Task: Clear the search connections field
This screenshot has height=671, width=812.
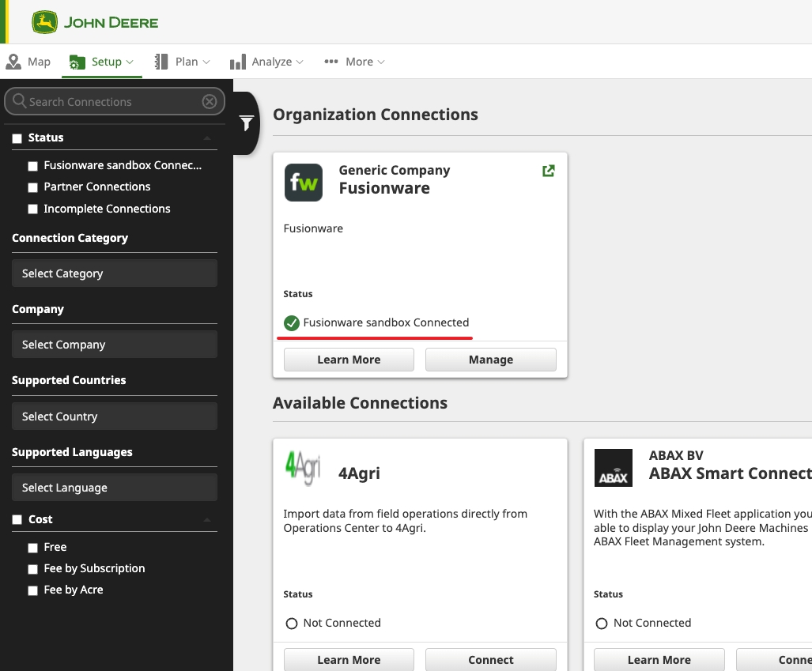Action: point(210,102)
